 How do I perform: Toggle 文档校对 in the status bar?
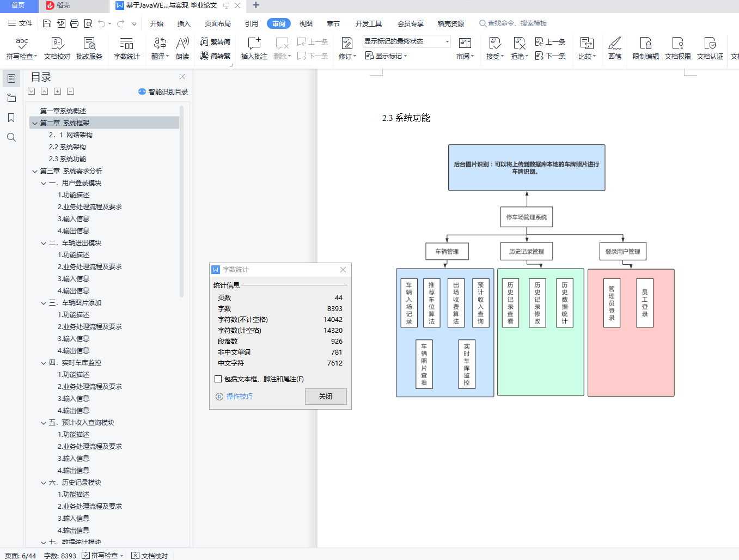150,556
